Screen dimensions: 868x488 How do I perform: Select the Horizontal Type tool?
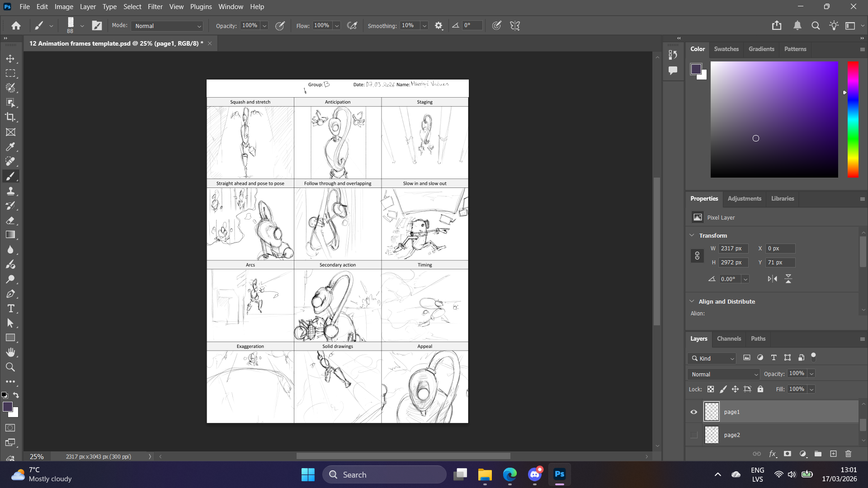pyautogui.click(x=10, y=309)
